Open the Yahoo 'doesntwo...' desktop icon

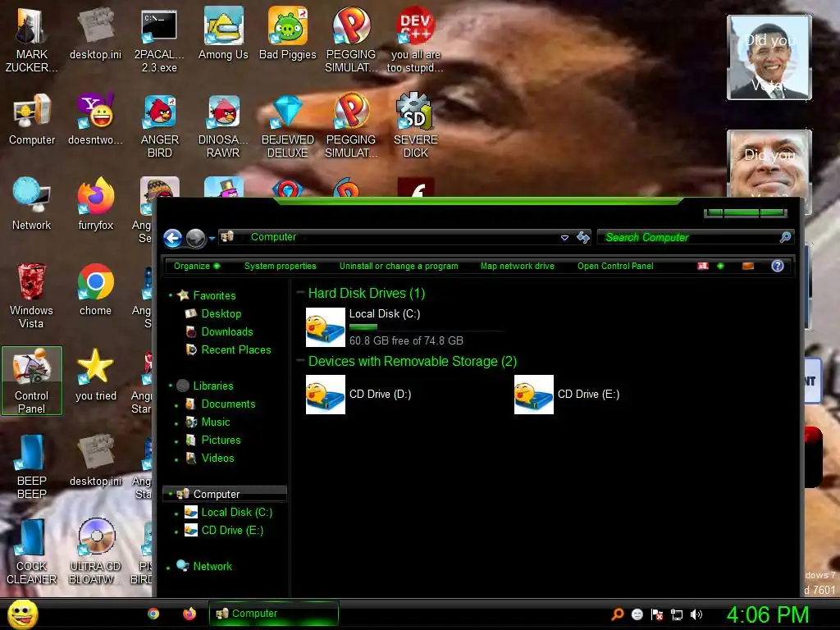point(95,119)
